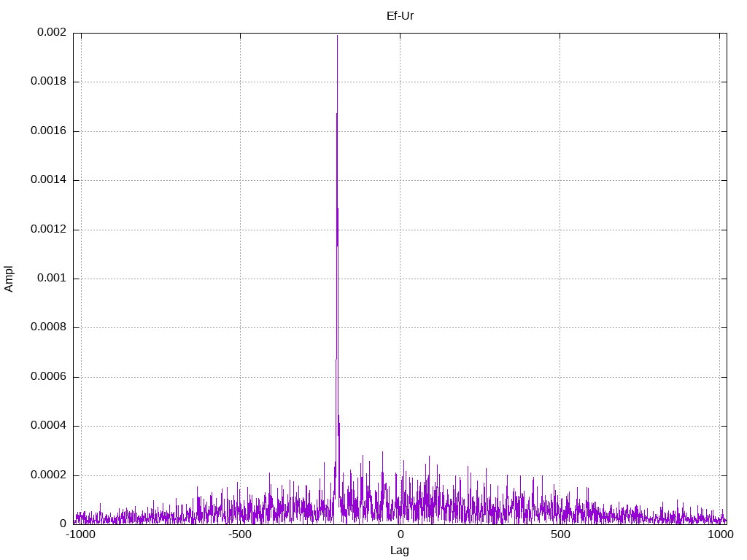Image resolution: width=747 pixels, height=560 pixels.
Task: Click the 0.001 y-axis tick label
Action: (x=52, y=278)
